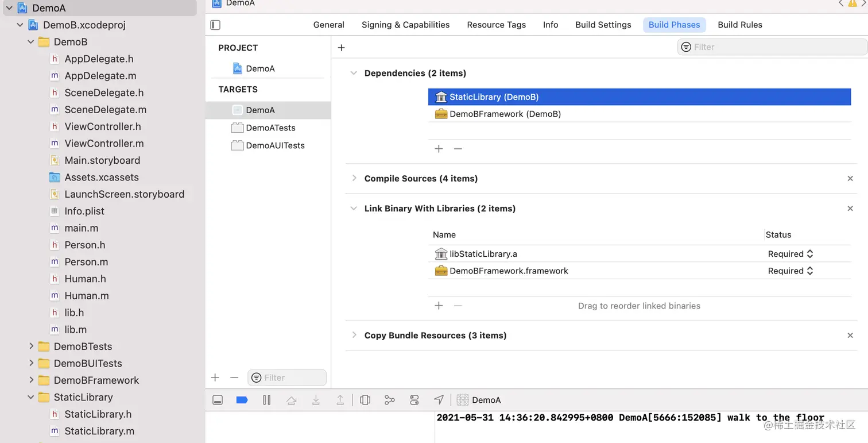Click the Step Over debug icon
The width and height of the screenshot is (868, 443).
pyautogui.click(x=291, y=400)
